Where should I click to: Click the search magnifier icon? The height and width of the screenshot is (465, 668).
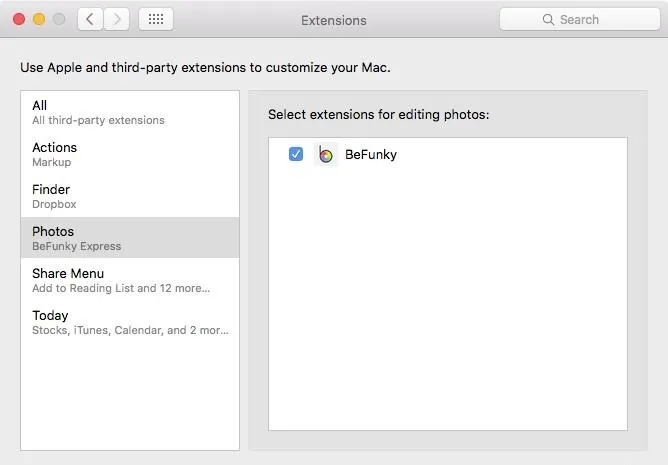pyautogui.click(x=548, y=20)
